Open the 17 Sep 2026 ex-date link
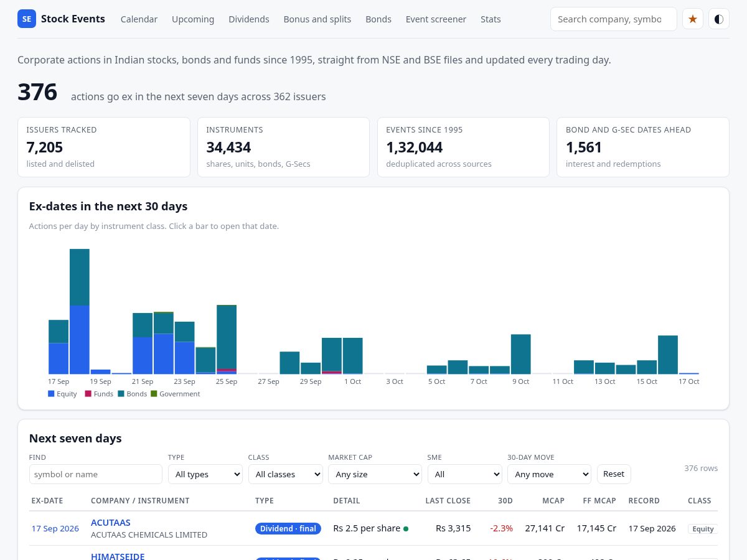This screenshot has width=747, height=560. coord(55,528)
